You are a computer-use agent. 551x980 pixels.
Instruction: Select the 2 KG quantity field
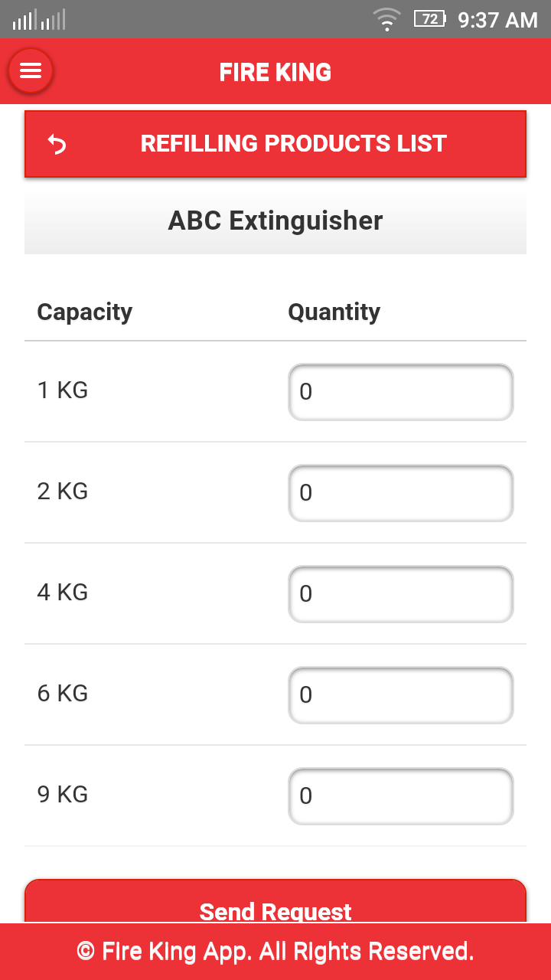tap(400, 493)
